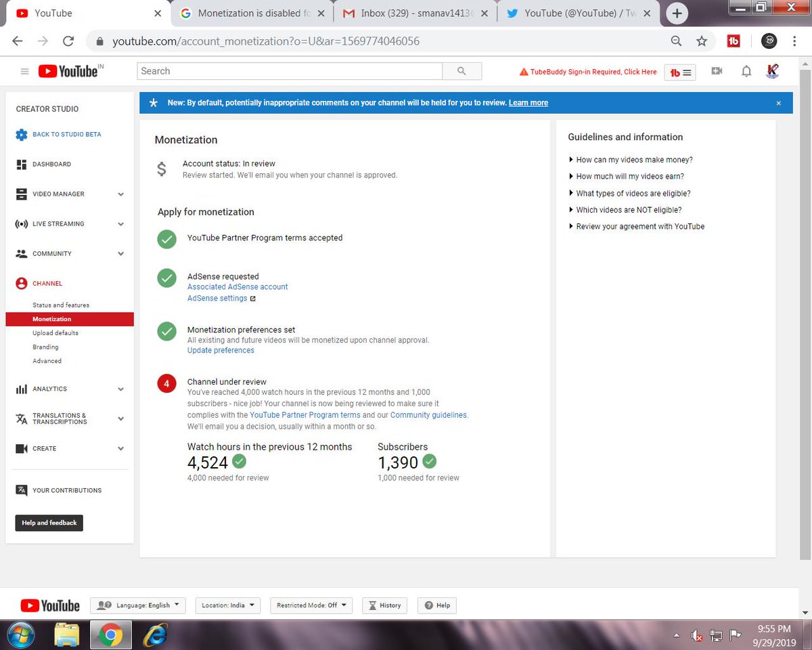Go back with the browser back arrow

click(x=18, y=41)
